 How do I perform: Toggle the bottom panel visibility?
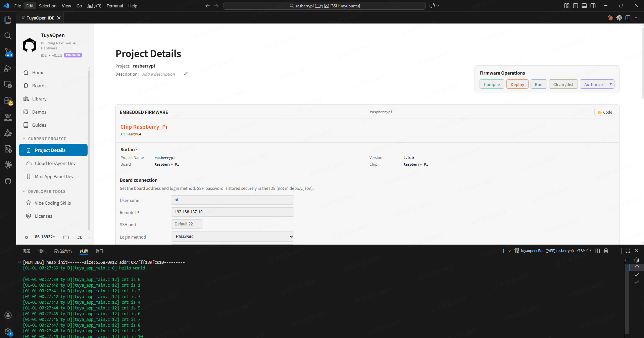click(584, 6)
